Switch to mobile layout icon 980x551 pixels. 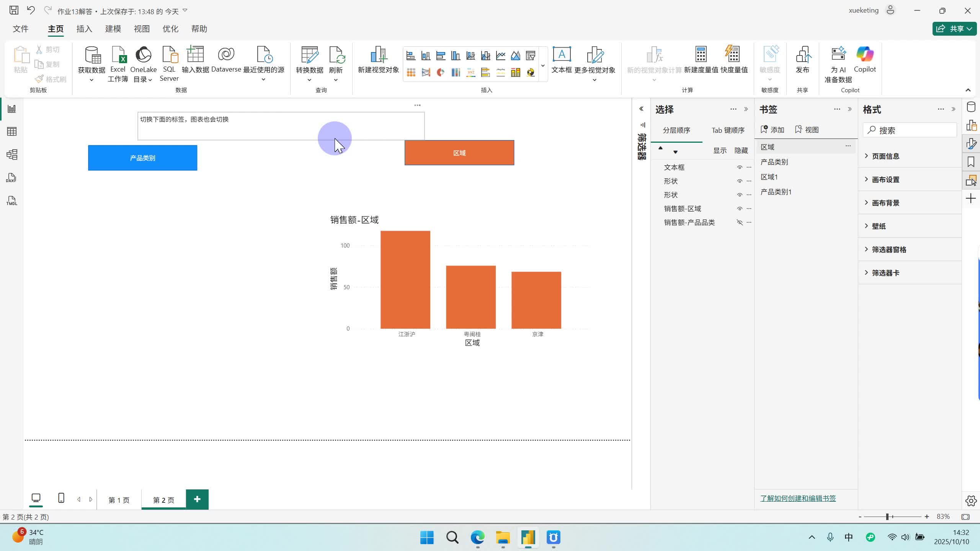pyautogui.click(x=61, y=498)
